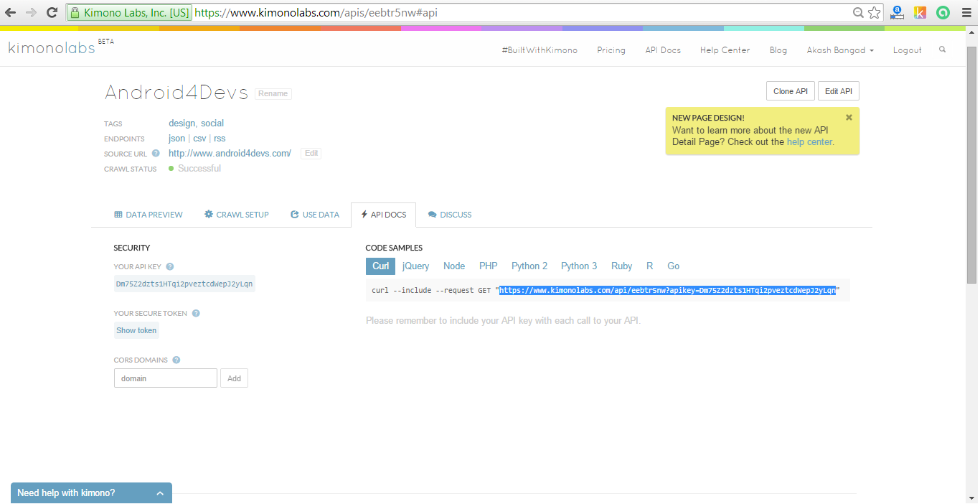This screenshot has width=980, height=504.
Task: Open the rss endpoint
Action: pos(220,139)
